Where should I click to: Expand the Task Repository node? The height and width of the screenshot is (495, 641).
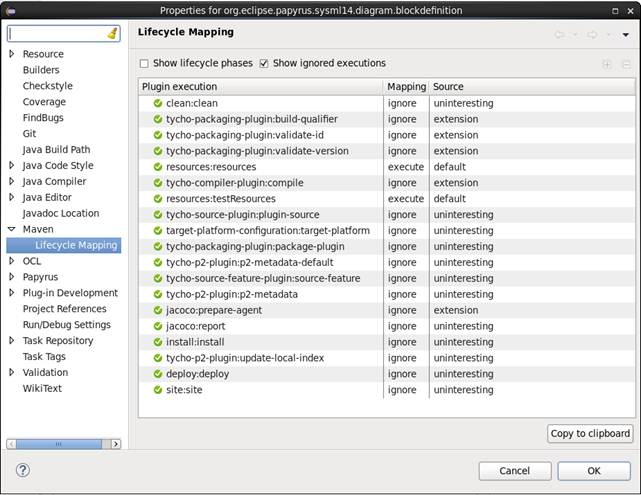click(x=12, y=340)
